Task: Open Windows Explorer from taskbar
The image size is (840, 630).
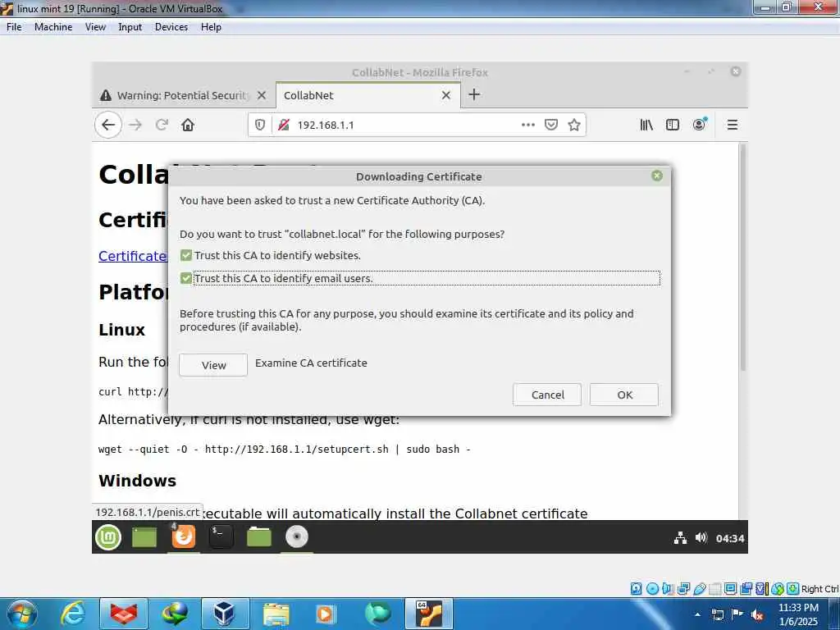Action: click(x=276, y=614)
